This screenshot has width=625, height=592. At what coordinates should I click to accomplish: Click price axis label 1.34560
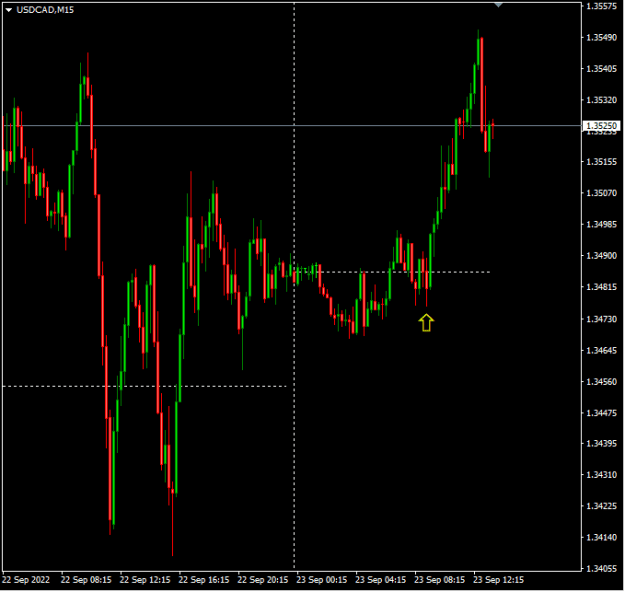tap(601, 382)
